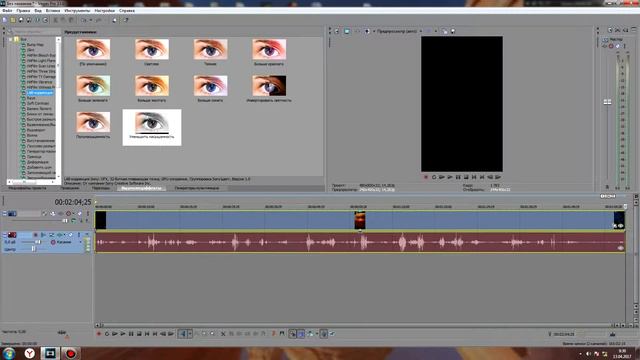This screenshot has height=360, width=640.
Task: Open the undo history dropdown arrow
Action: pyautogui.click(x=91, y=20)
